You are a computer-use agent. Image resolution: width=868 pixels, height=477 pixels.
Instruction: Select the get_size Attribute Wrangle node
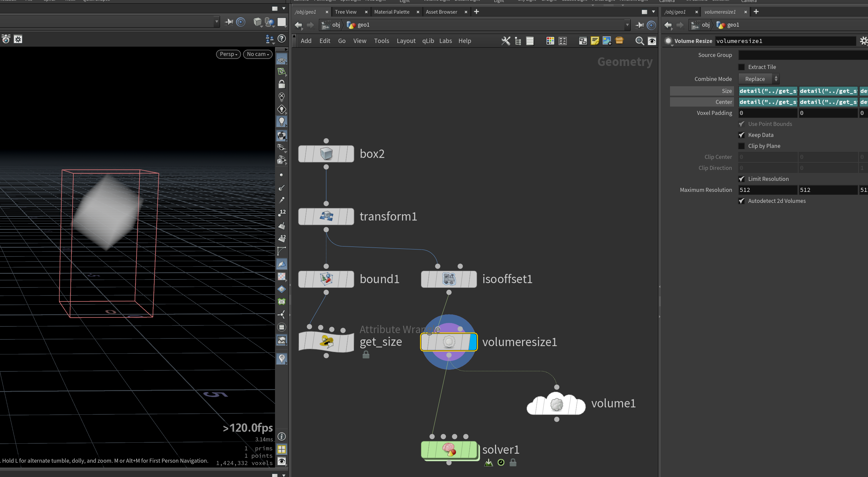[x=326, y=342]
